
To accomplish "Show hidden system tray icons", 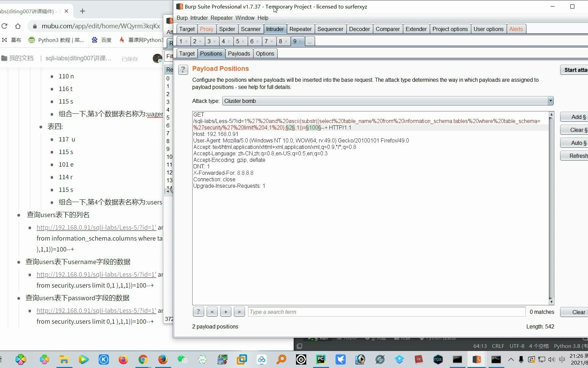I will click(x=511, y=359).
